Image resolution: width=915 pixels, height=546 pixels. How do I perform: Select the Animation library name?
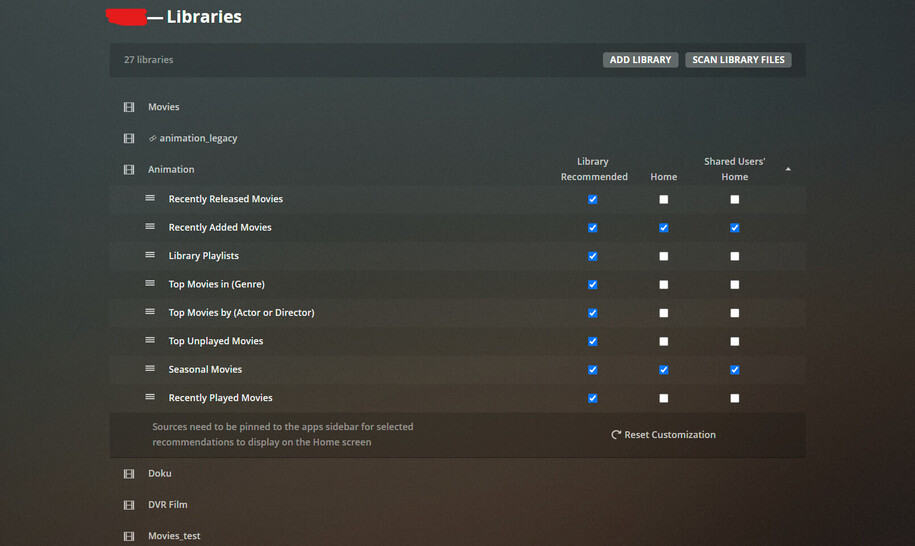(171, 170)
